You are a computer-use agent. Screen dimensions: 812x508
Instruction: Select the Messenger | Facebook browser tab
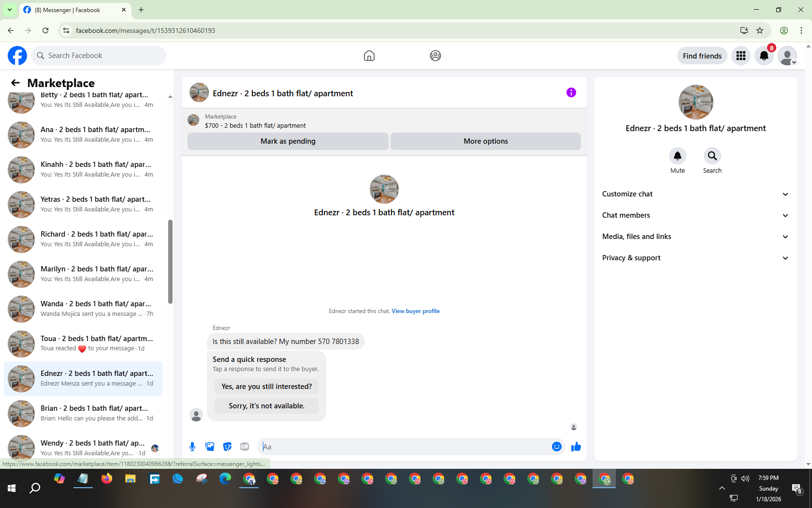click(x=75, y=10)
